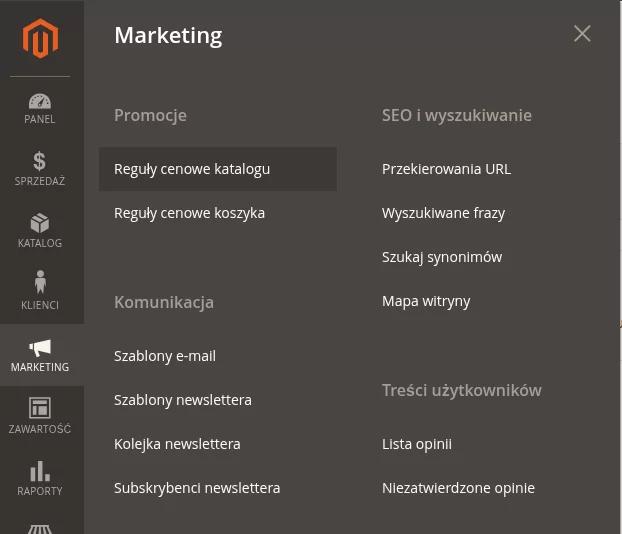Open the Raporty bar chart icon
The height and width of the screenshot is (534, 622).
[40, 470]
